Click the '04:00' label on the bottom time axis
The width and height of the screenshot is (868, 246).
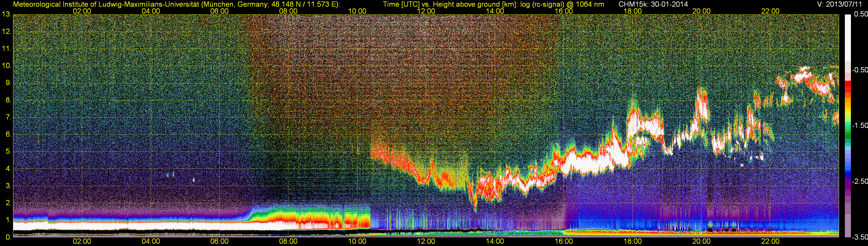pyautogui.click(x=151, y=241)
